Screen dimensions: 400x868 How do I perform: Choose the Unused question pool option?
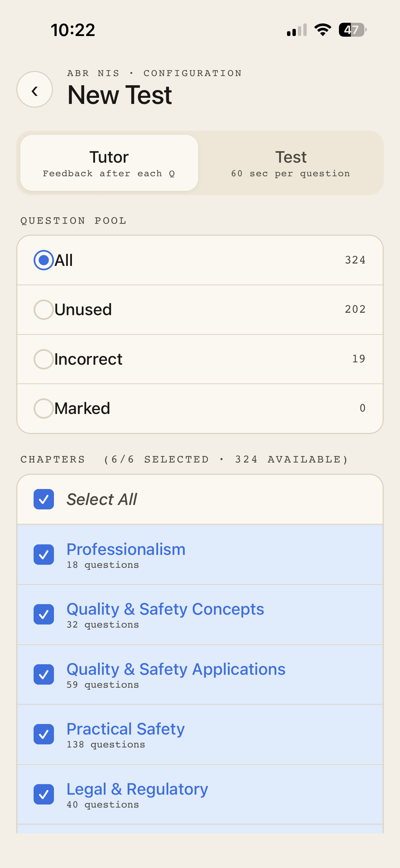pyautogui.click(x=44, y=310)
